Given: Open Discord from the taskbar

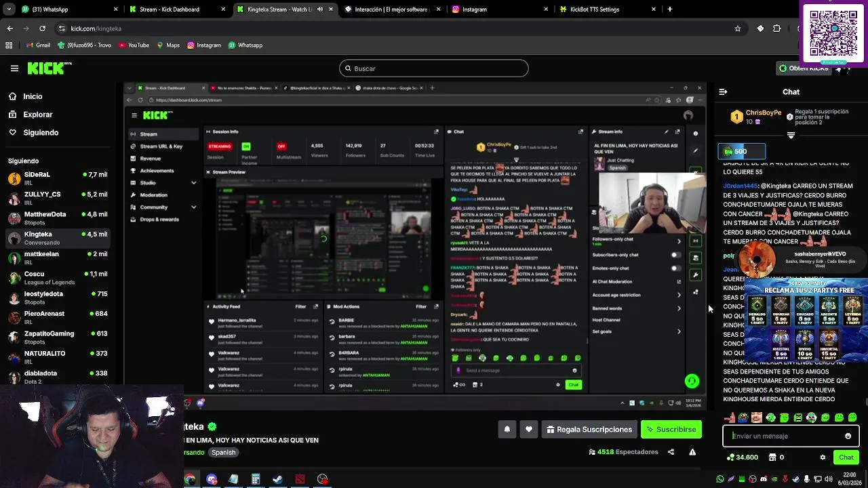Looking at the screenshot, I should [x=212, y=479].
